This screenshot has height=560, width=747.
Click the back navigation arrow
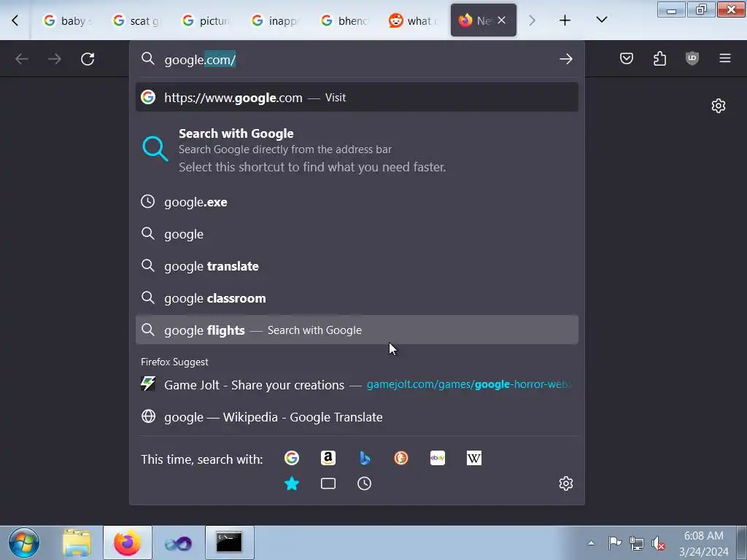pyautogui.click(x=22, y=59)
